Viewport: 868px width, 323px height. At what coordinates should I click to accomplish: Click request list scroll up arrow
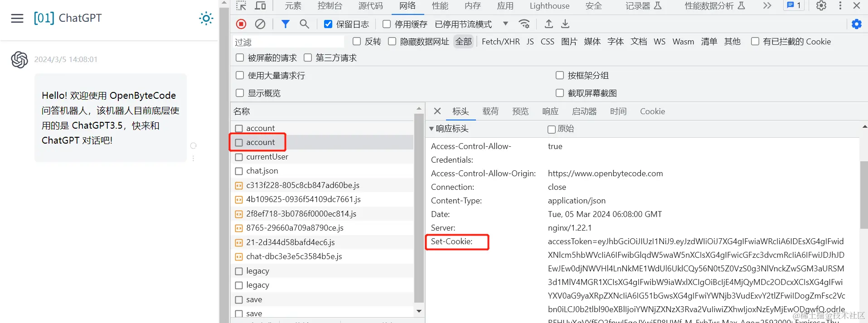pos(419,109)
